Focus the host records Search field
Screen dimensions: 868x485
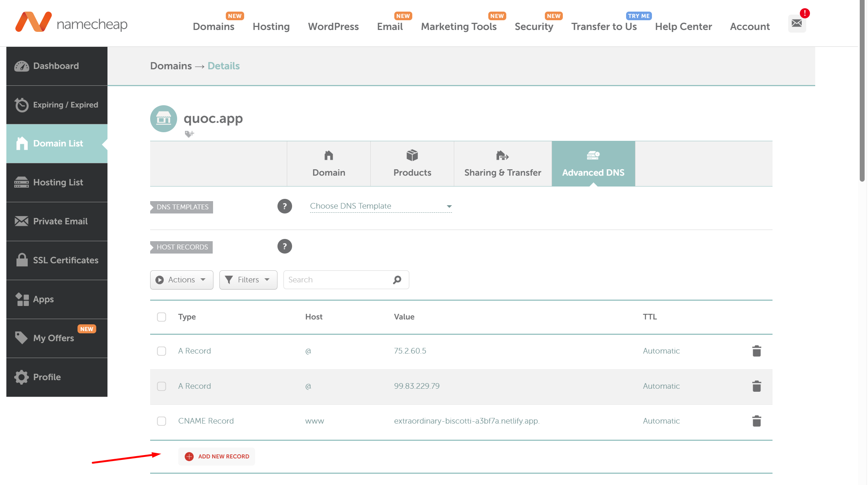coord(337,280)
